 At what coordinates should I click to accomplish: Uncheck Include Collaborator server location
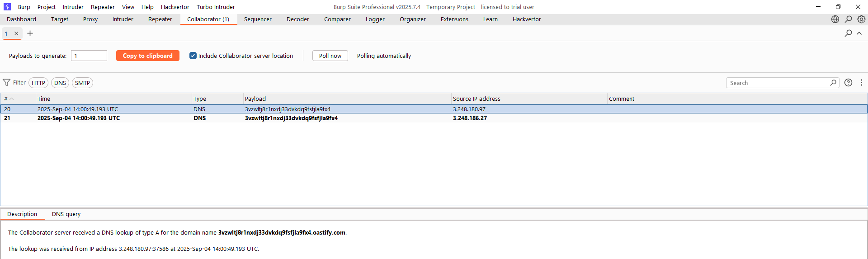tap(193, 56)
